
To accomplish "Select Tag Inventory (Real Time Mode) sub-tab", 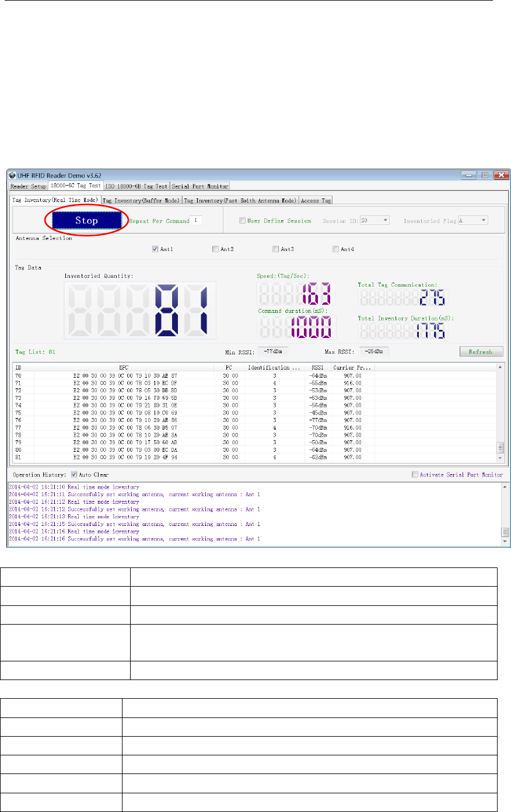I will (x=55, y=200).
